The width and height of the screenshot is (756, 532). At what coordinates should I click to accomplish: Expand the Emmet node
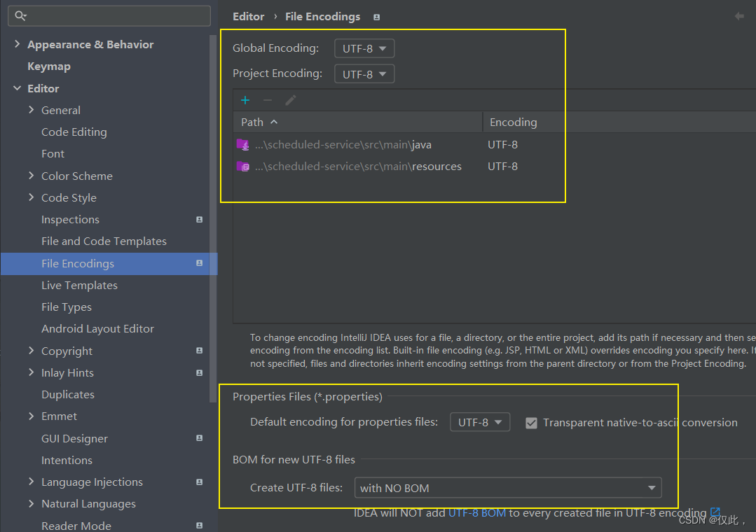click(x=32, y=416)
